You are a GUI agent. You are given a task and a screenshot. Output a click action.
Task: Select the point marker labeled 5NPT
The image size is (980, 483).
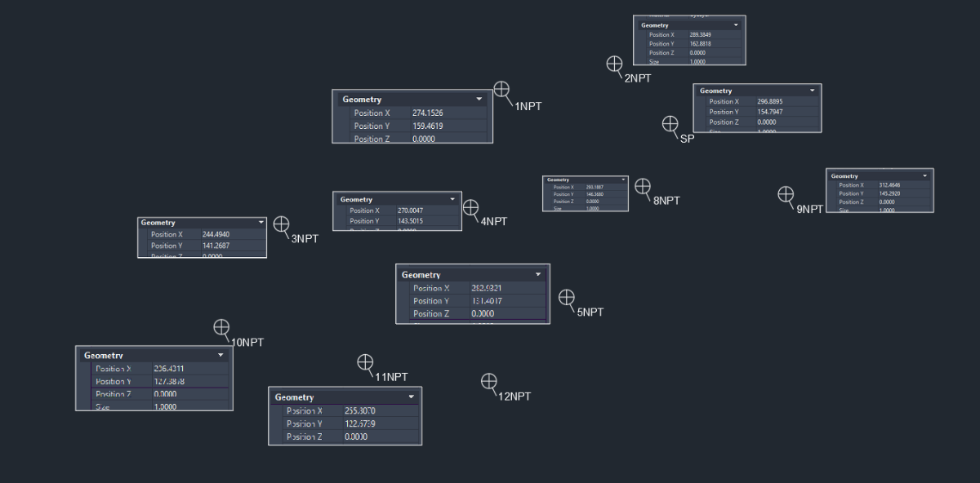pyautogui.click(x=566, y=297)
